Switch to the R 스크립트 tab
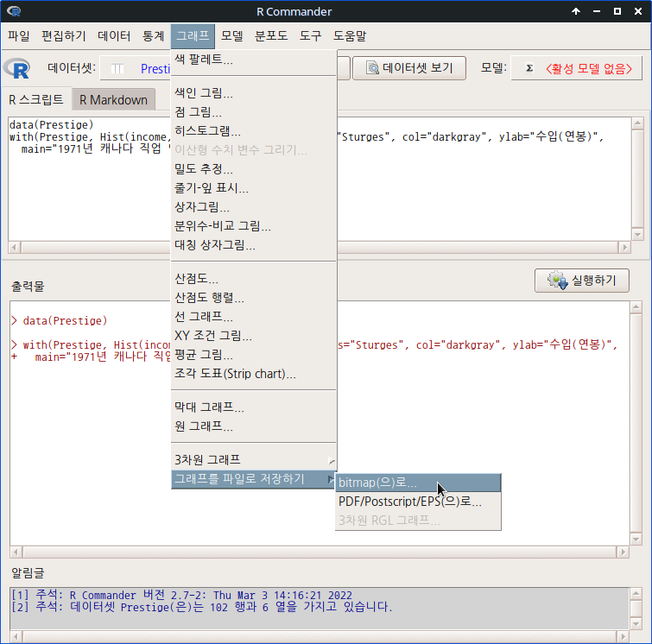 pos(36,100)
